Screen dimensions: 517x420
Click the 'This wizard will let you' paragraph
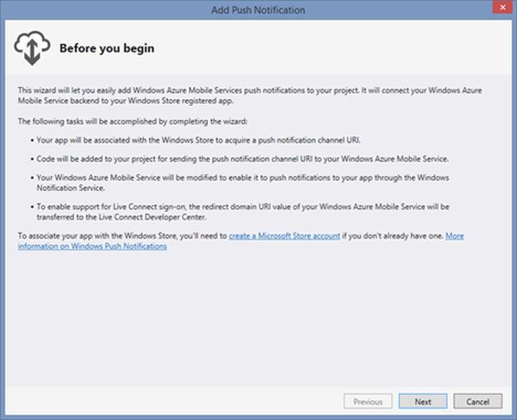coord(250,96)
